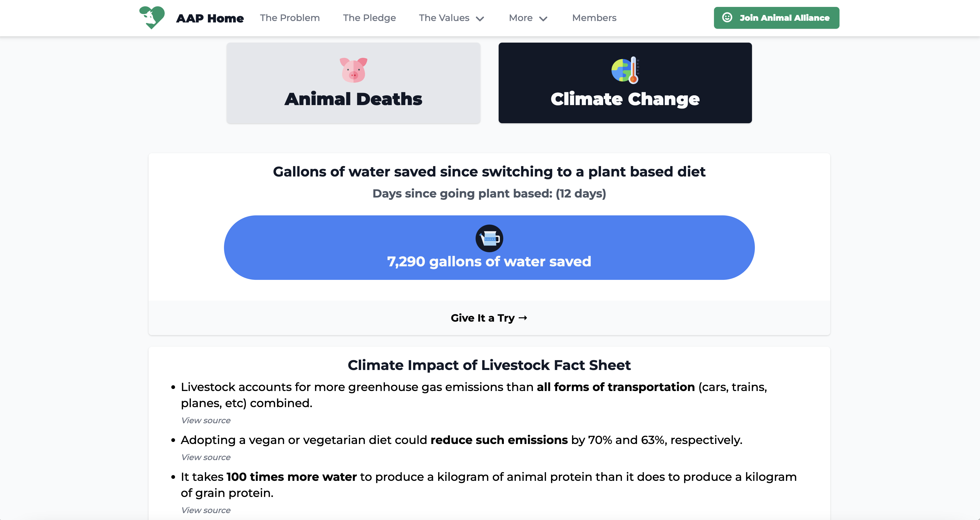Click the smiley face icon on Join Animal Alliance
This screenshot has height=520, width=980.
(x=727, y=18)
